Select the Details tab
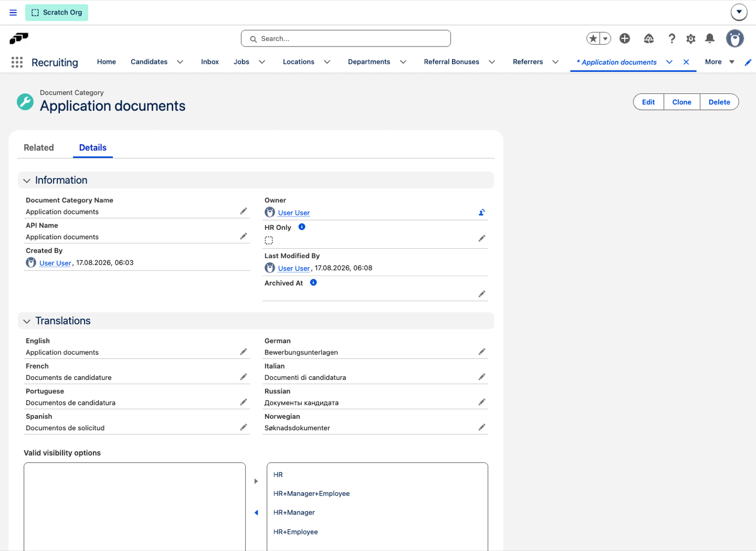Image resolution: width=756 pixels, height=551 pixels. 93,147
